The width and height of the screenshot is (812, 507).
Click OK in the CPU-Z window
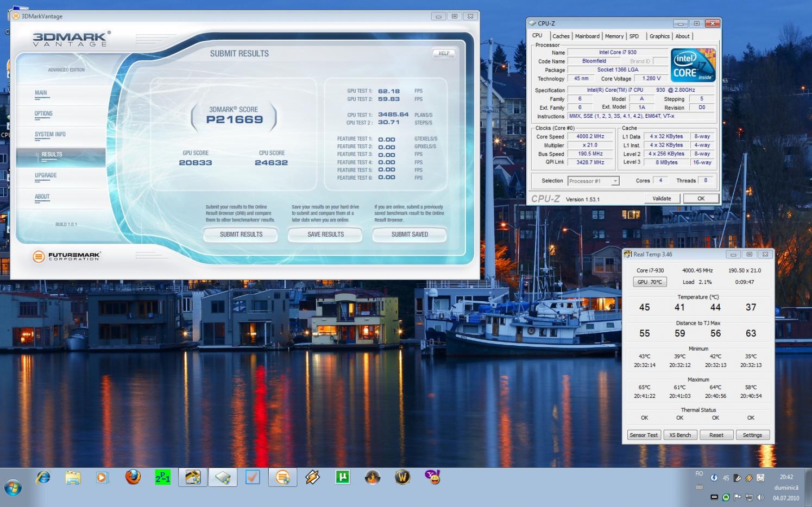701,199
